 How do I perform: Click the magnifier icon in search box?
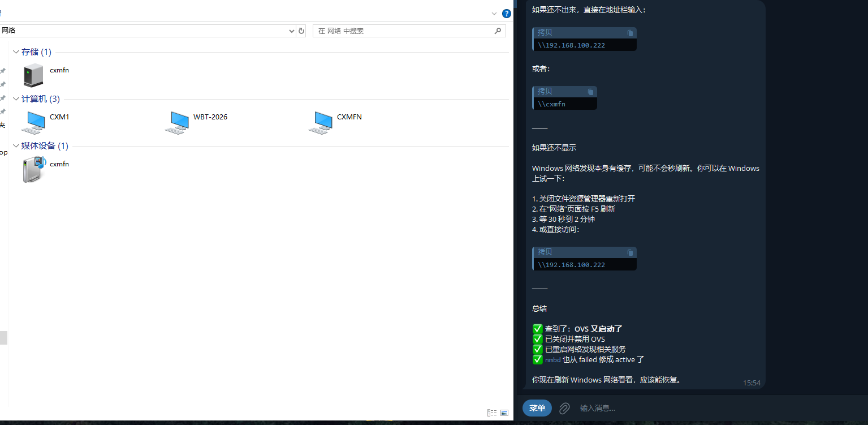(498, 31)
